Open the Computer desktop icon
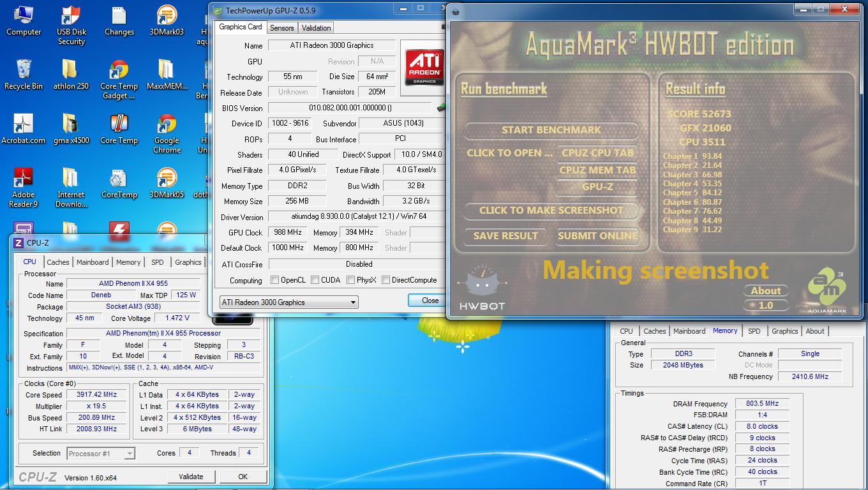This screenshot has height=490, width=868. (x=24, y=20)
